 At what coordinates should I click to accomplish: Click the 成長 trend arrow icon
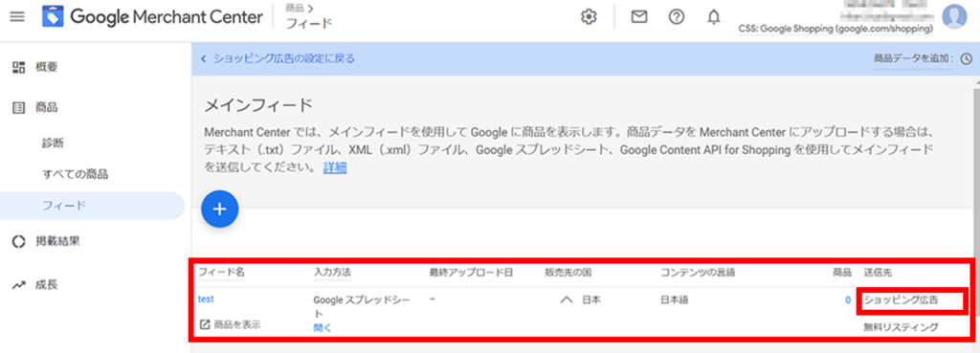click(x=18, y=285)
